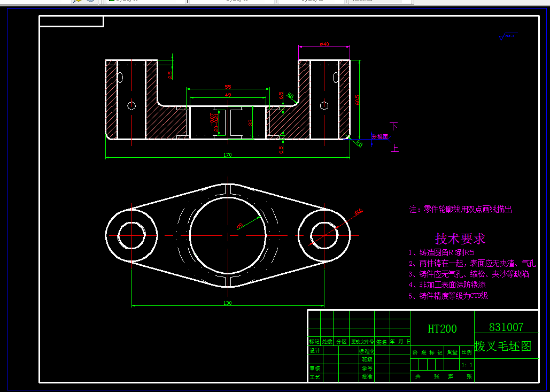550x392 pixels.
Task: Click the 33 vertical dimension text
Action: 250,122
